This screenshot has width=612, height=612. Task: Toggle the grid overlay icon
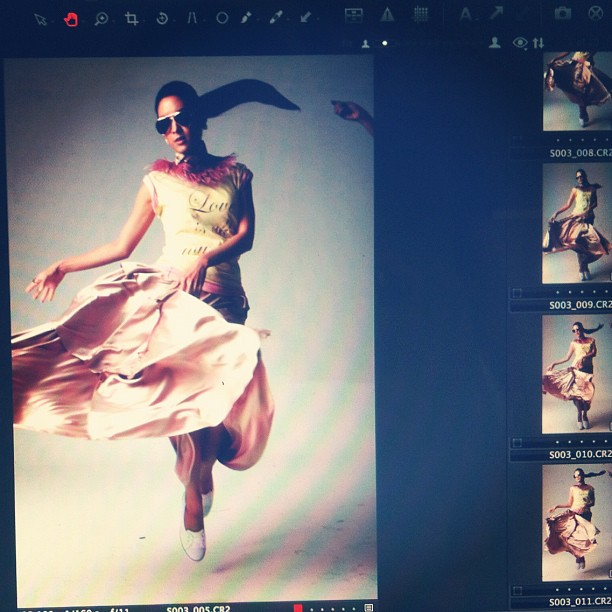(421, 14)
